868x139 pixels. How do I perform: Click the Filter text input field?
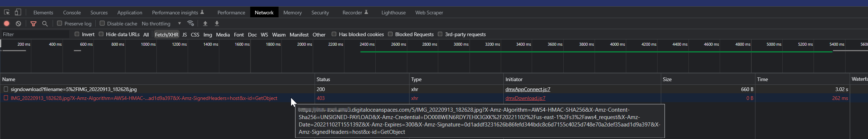pos(35,34)
